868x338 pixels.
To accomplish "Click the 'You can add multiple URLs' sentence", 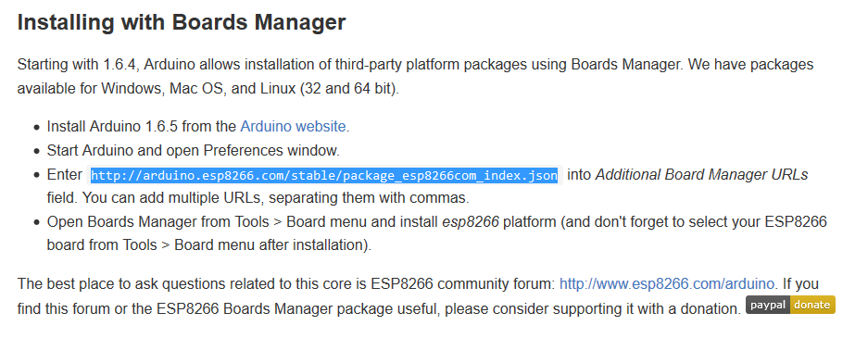I will 274,197.
